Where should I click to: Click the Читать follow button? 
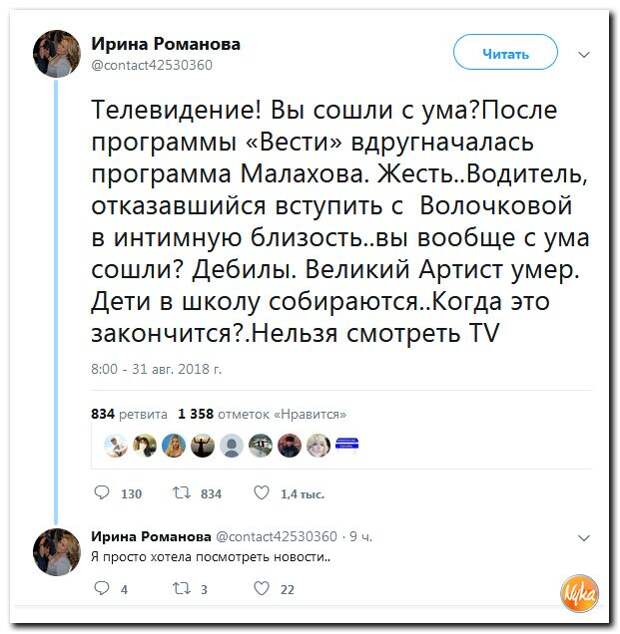point(506,53)
